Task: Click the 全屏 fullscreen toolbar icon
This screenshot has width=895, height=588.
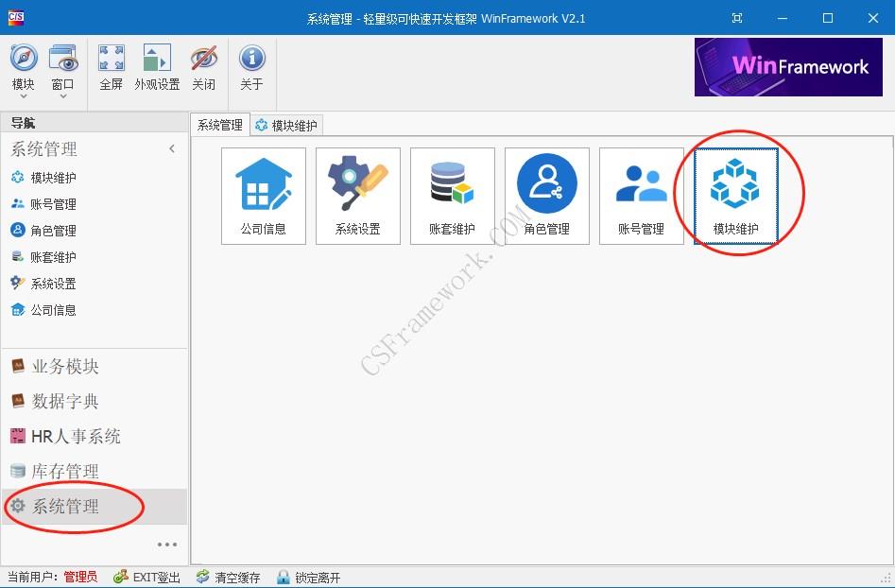Action: coord(112,66)
